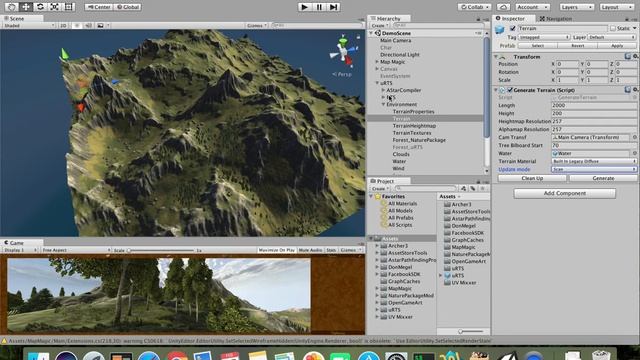Click the Generate button
Image resolution: width=640 pixels, height=360 pixels.
[603, 178]
